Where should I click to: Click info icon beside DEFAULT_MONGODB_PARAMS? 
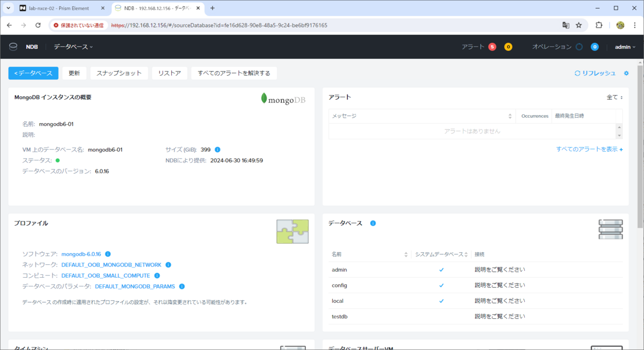click(182, 286)
